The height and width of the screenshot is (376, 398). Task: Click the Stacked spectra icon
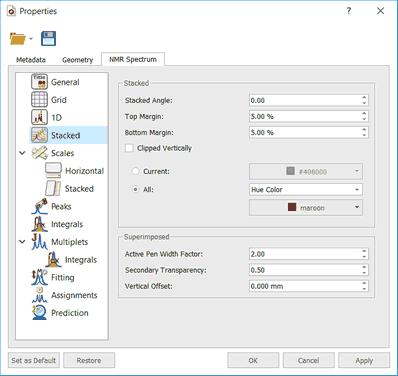(x=39, y=135)
